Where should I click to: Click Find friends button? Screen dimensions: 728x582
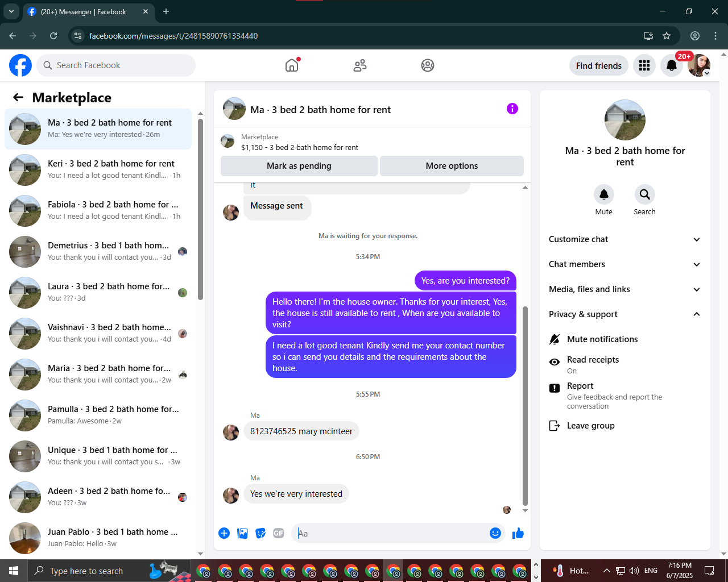click(x=599, y=65)
